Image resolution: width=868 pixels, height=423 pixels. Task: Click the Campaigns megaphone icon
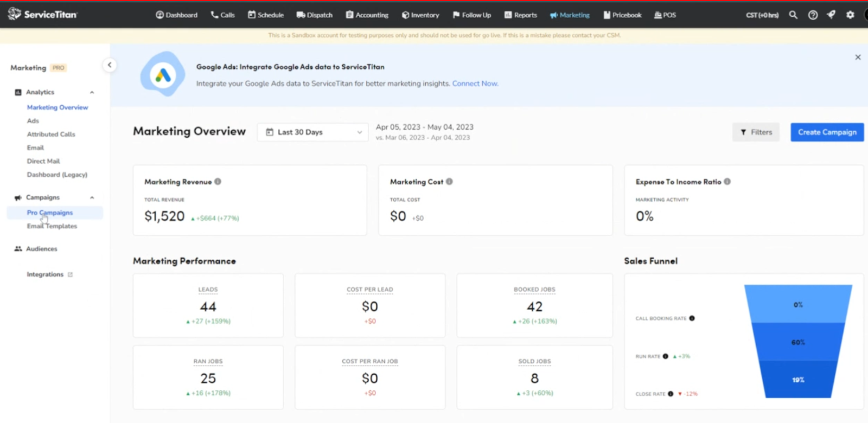click(x=18, y=197)
